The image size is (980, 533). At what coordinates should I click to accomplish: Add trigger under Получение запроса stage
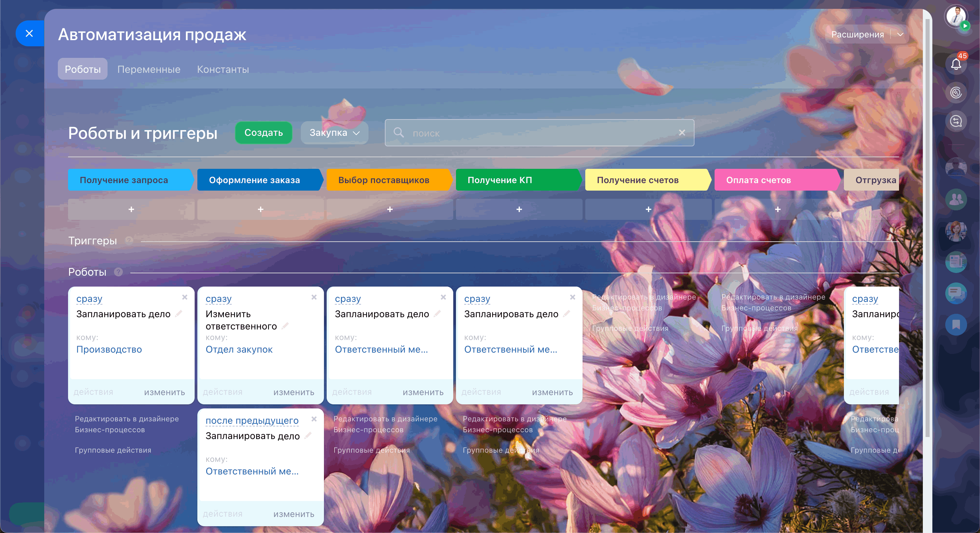pyautogui.click(x=131, y=209)
